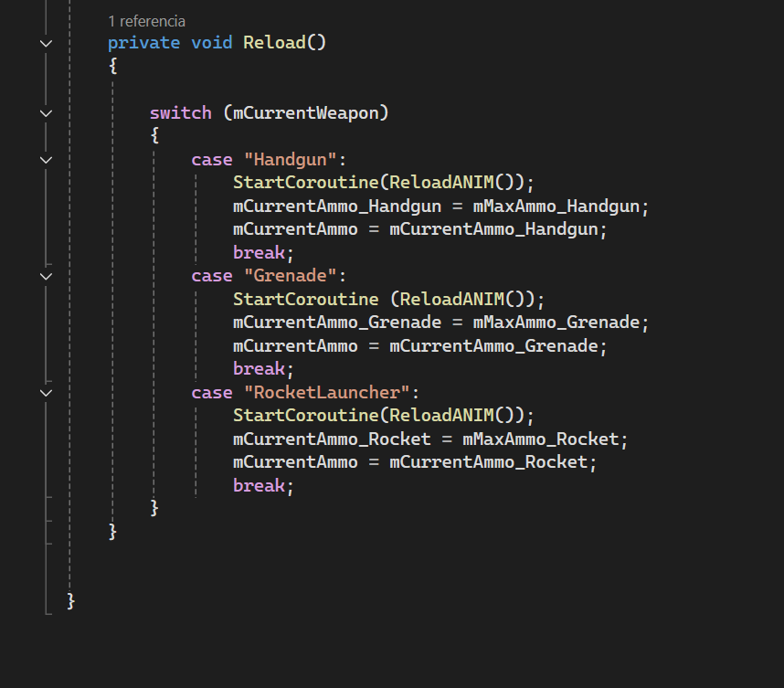Click mCurrentWeapon in the switch statement
The image size is (784, 688).
[x=306, y=113]
